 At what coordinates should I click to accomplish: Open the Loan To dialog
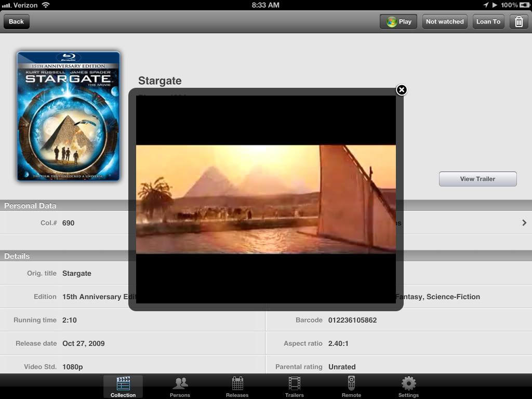(x=488, y=22)
